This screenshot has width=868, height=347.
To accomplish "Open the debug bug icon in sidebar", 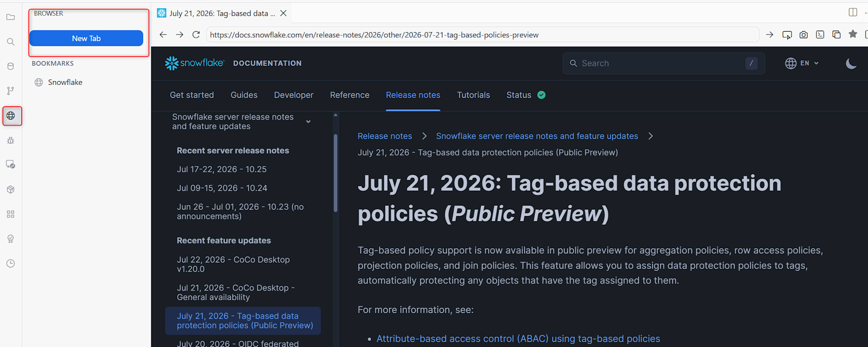I will pos(11,141).
